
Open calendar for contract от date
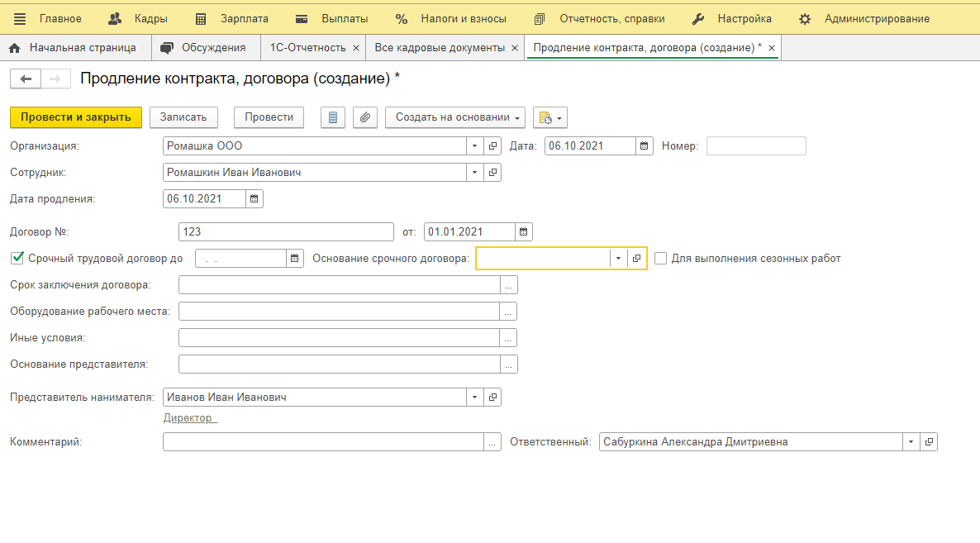[x=524, y=232]
